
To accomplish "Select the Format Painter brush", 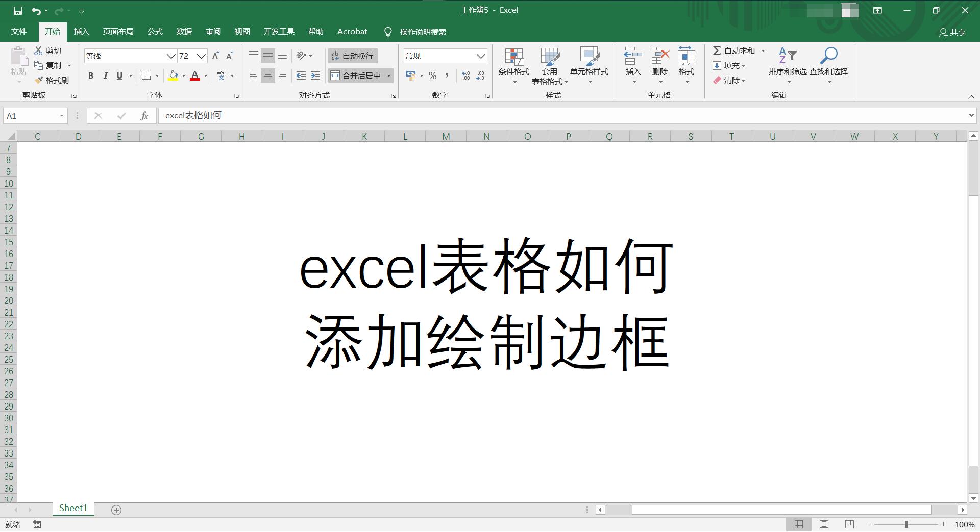I will [x=38, y=80].
